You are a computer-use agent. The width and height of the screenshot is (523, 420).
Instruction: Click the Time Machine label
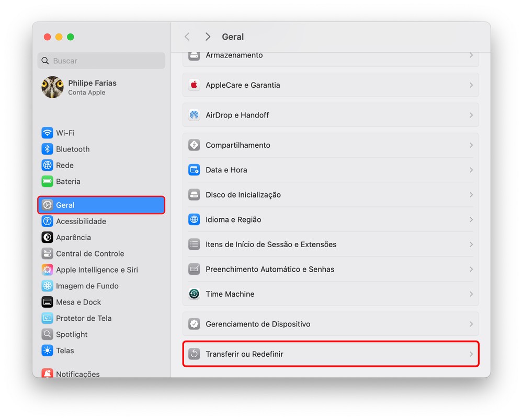pyautogui.click(x=230, y=294)
